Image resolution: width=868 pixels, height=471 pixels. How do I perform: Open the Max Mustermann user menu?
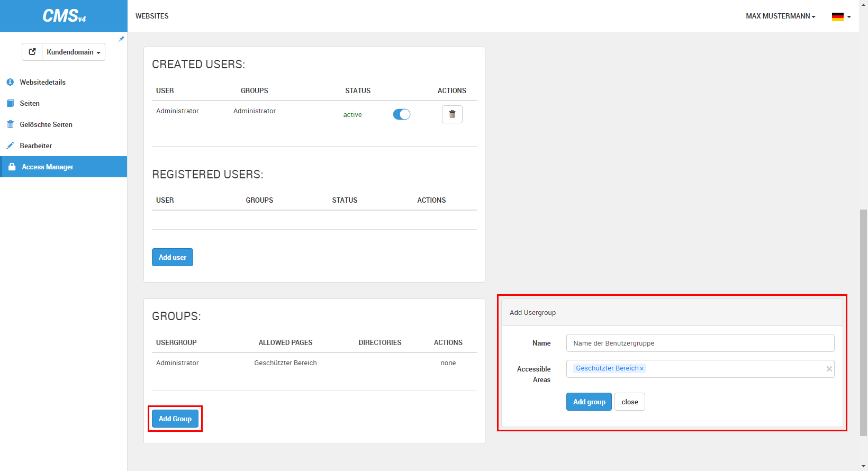click(780, 16)
